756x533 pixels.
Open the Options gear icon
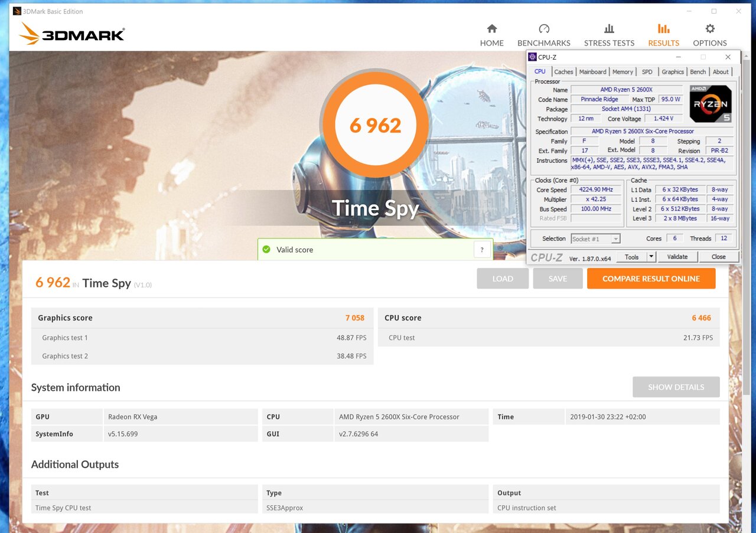710,28
